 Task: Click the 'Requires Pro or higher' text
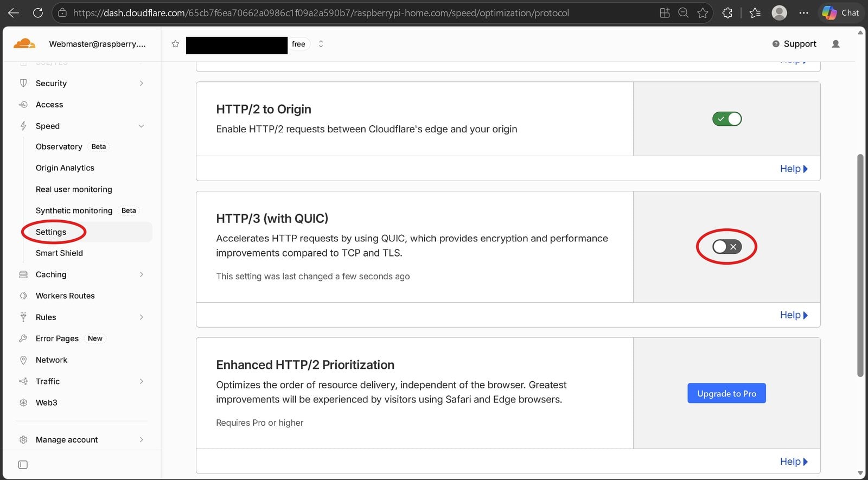click(x=260, y=423)
